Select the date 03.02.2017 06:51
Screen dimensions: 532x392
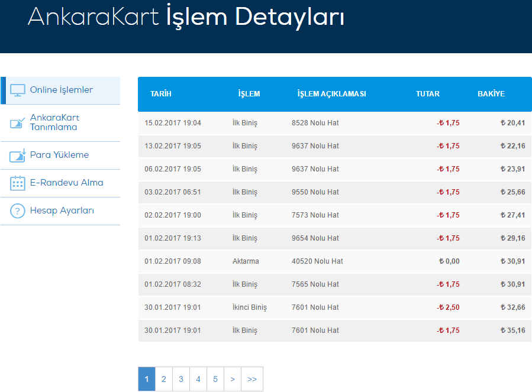[x=173, y=192]
